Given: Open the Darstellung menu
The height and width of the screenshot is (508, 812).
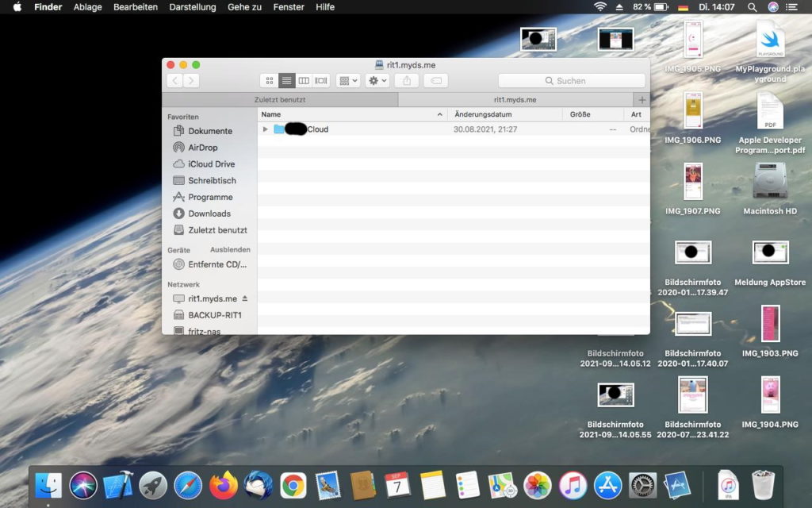Looking at the screenshot, I should [x=192, y=6].
